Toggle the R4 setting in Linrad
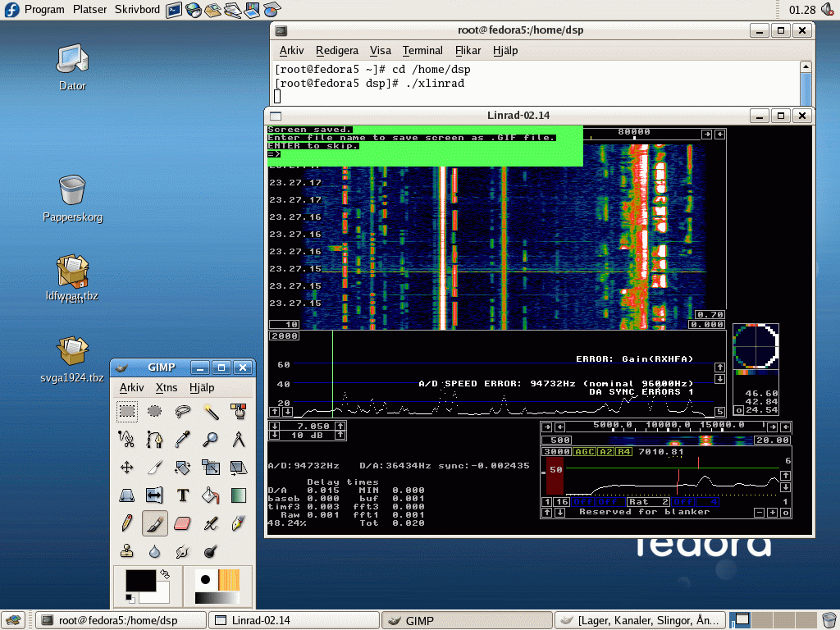 [623, 452]
